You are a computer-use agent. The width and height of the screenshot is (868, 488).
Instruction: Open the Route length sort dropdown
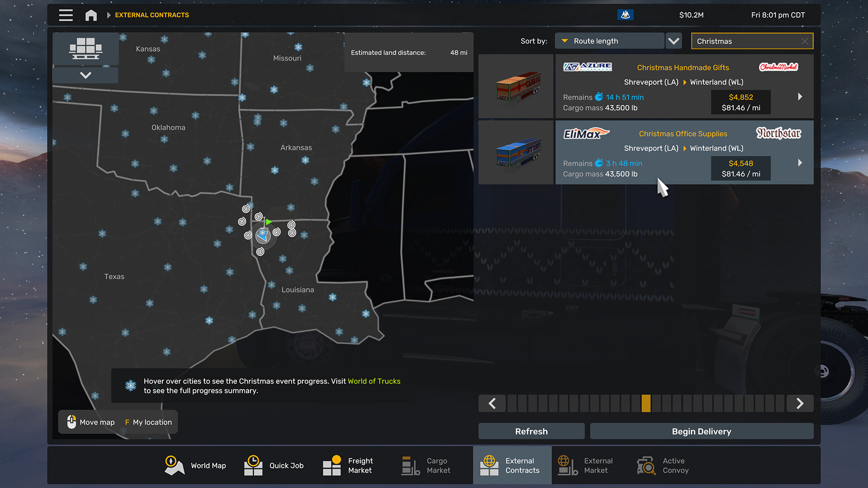point(609,41)
